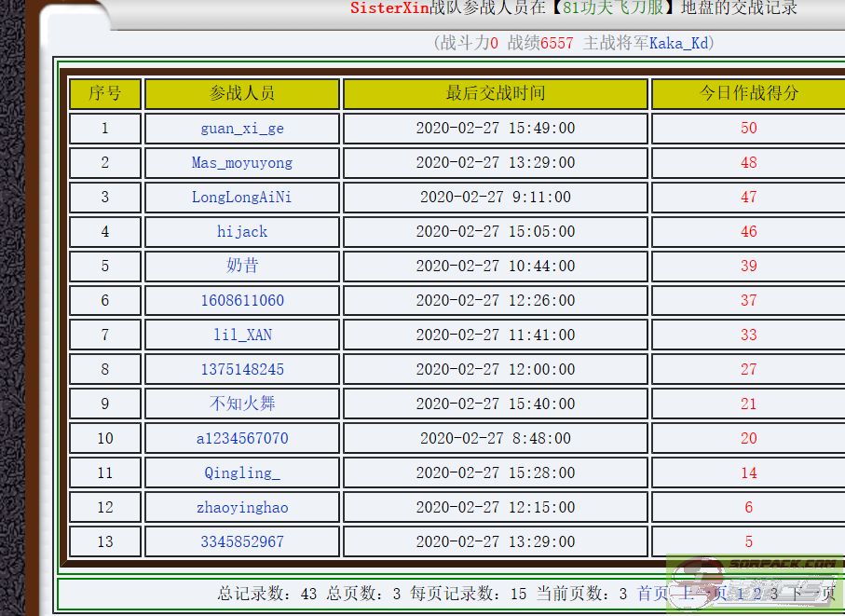Click the 今日作战得分 column header

point(748,94)
